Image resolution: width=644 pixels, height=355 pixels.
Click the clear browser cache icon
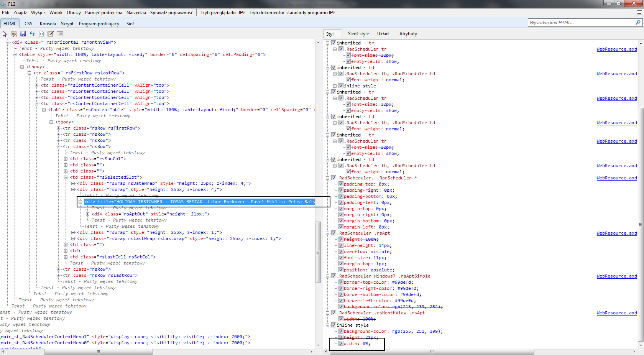[x=14, y=34]
